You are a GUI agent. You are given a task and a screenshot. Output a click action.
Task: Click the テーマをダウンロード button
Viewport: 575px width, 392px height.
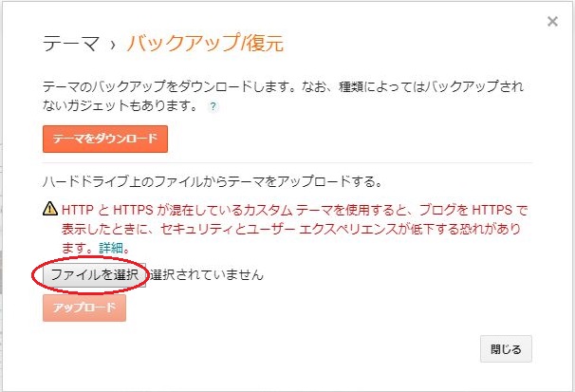pyautogui.click(x=105, y=139)
